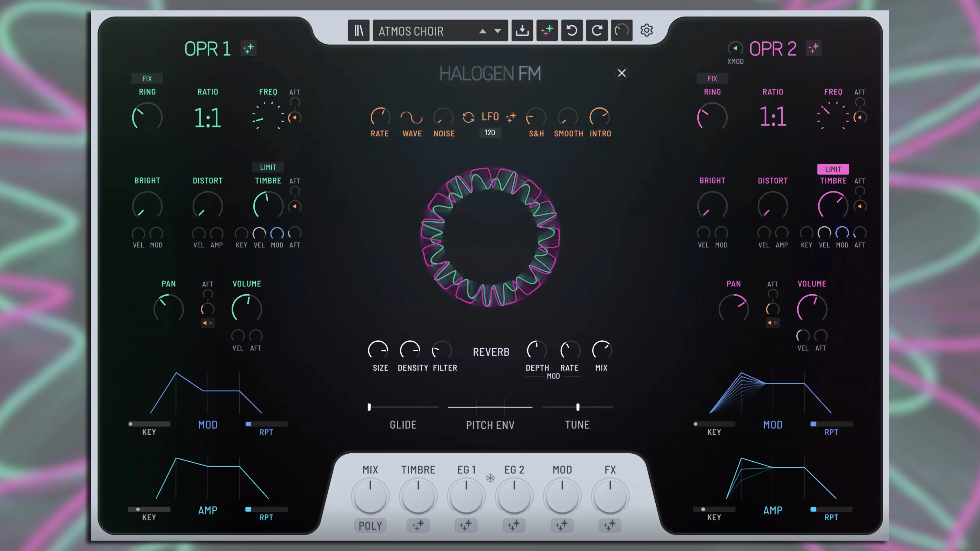Click the LFO sync loop icon
This screenshot has height=551, width=980.
pos(468,117)
